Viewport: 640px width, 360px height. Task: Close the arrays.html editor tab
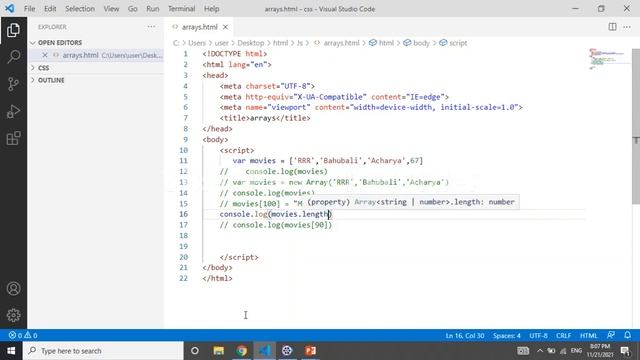(225, 27)
